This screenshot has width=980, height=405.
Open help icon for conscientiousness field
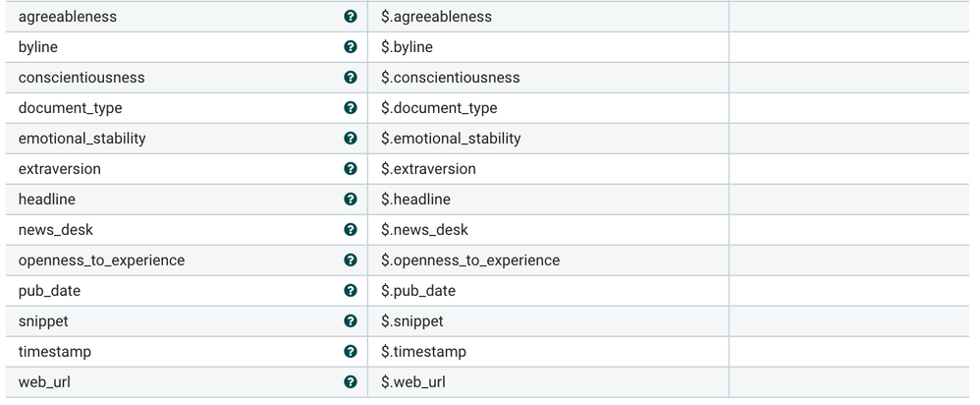point(350,78)
